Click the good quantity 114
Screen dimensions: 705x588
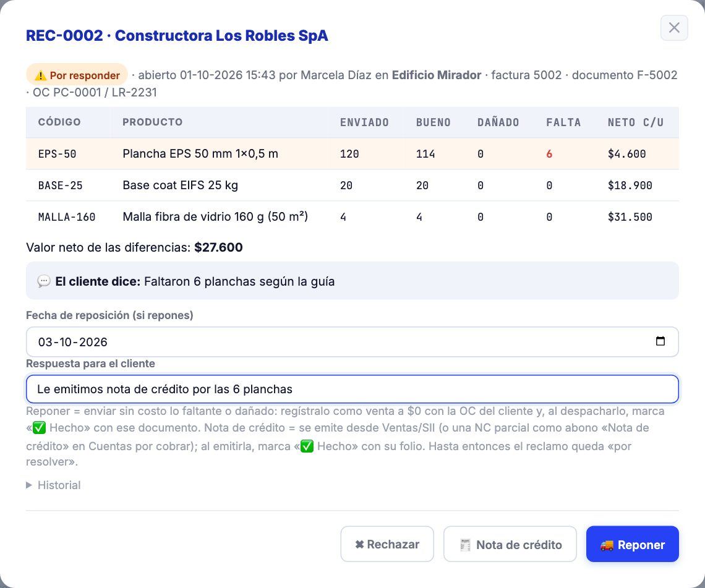(425, 154)
